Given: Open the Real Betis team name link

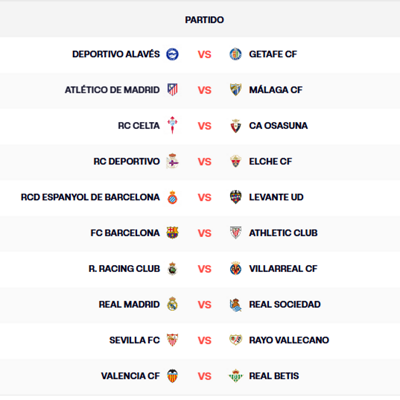Looking at the screenshot, I should (274, 376).
